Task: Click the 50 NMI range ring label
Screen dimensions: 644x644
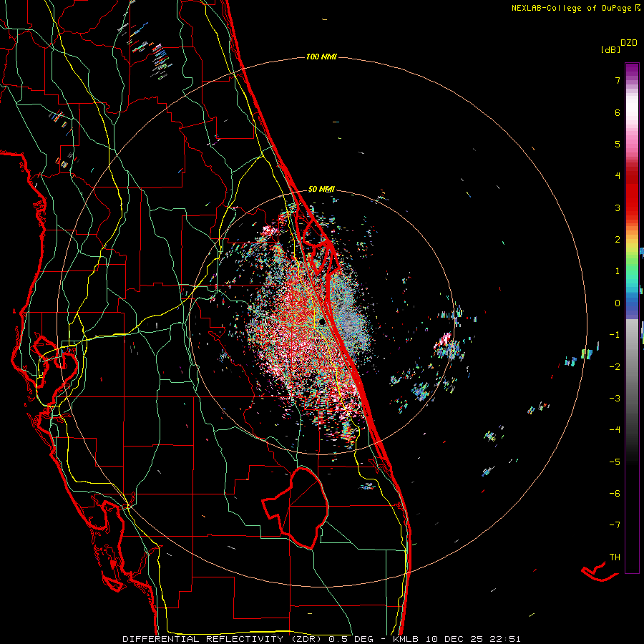Action: click(x=321, y=190)
